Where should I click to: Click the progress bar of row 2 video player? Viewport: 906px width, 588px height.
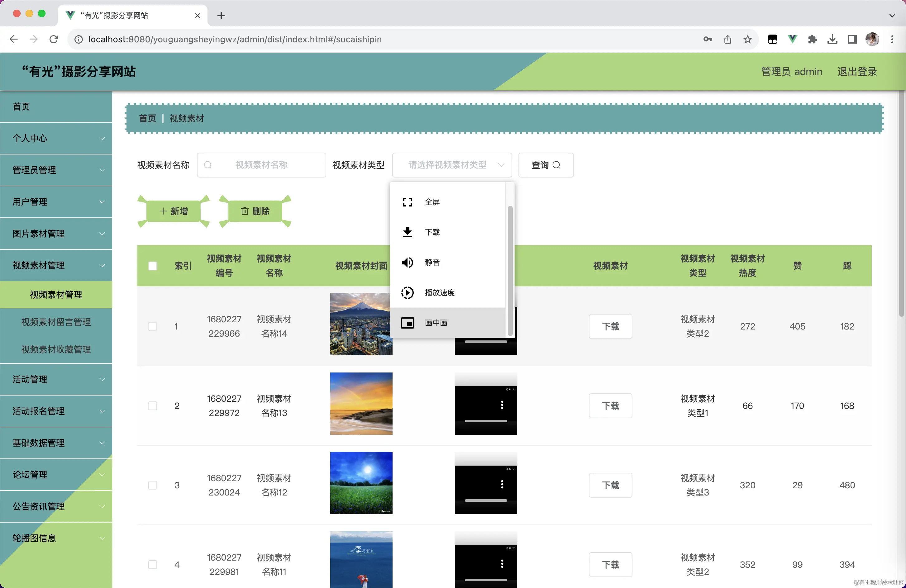pyautogui.click(x=486, y=421)
